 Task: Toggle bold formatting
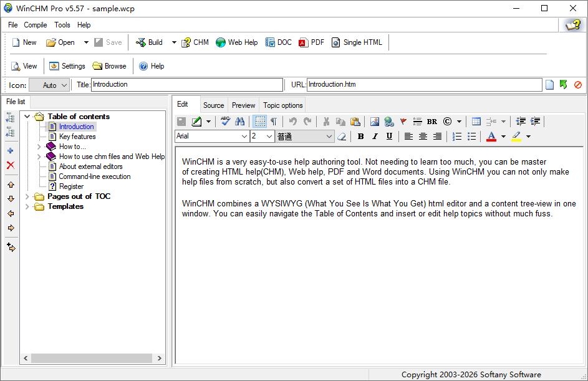coord(360,137)
